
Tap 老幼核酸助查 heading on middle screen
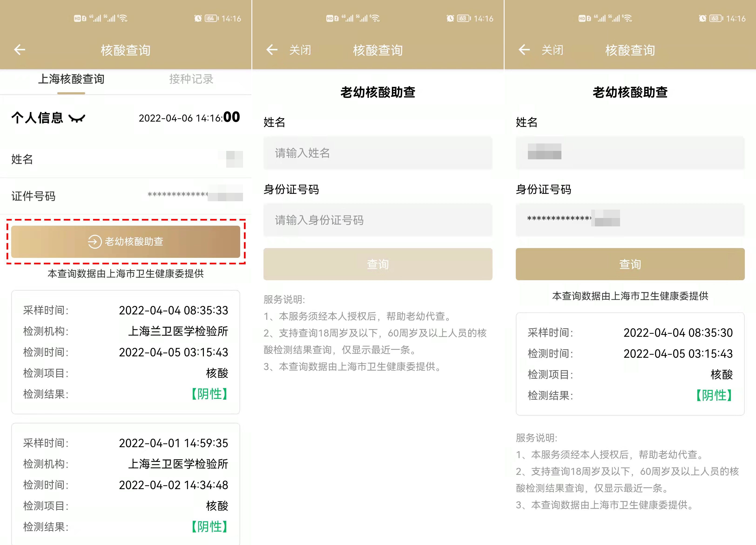[378, 92]
